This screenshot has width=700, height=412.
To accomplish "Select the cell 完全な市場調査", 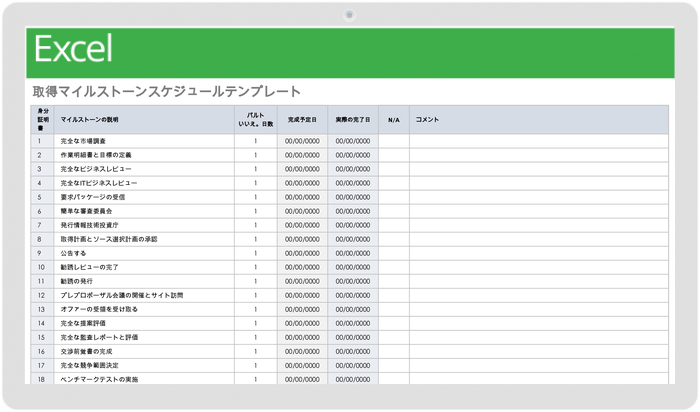I will (x=144, y=141).
